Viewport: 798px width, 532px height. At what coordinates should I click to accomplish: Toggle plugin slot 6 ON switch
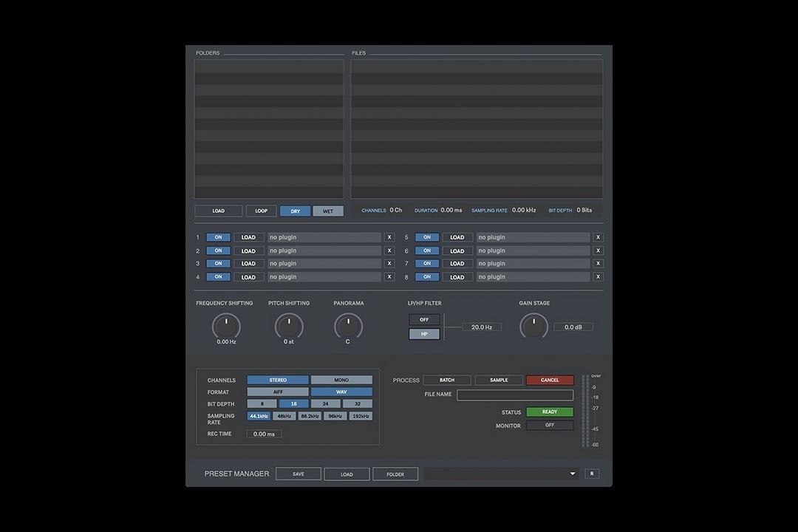427,250
